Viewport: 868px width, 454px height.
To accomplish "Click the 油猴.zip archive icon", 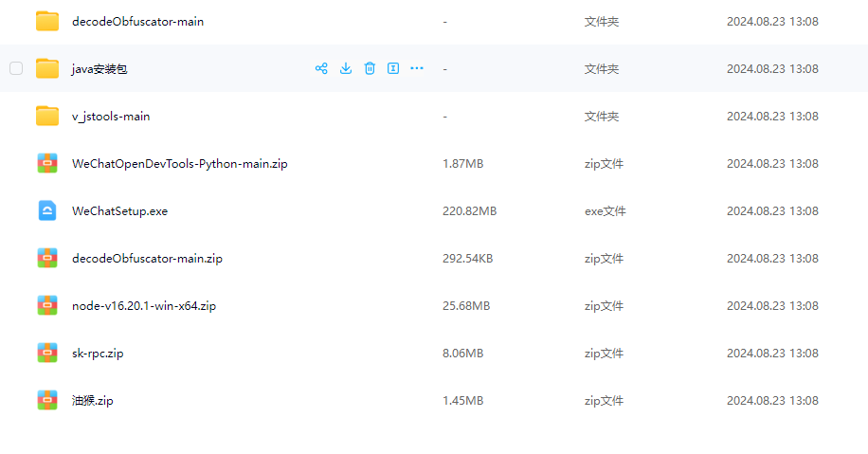I will pyautogui.click(x=47, y=400).
